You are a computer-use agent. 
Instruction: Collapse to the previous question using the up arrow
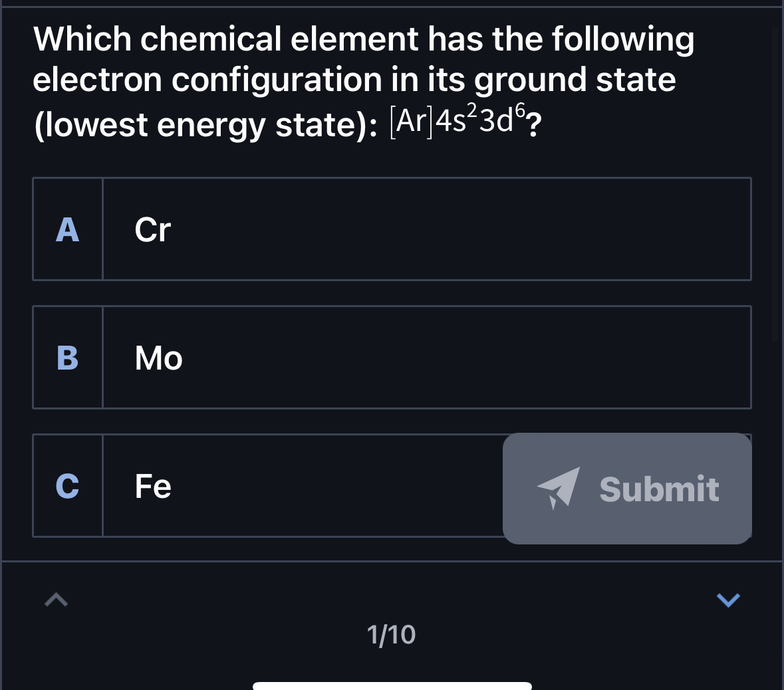tap(56, 599)
